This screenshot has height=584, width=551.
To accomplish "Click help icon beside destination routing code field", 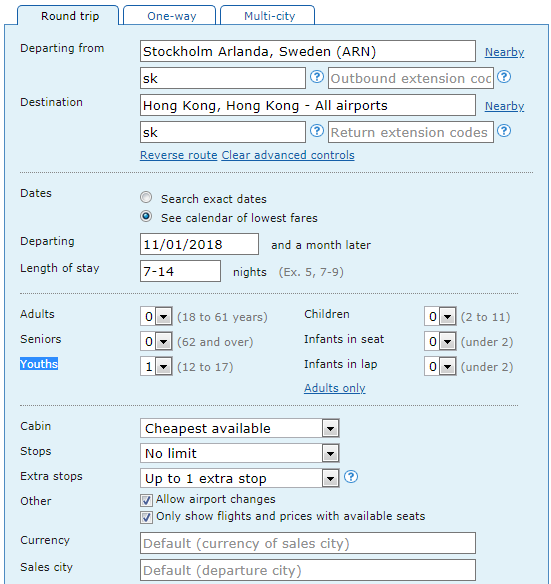I will [x=317, y=131].
